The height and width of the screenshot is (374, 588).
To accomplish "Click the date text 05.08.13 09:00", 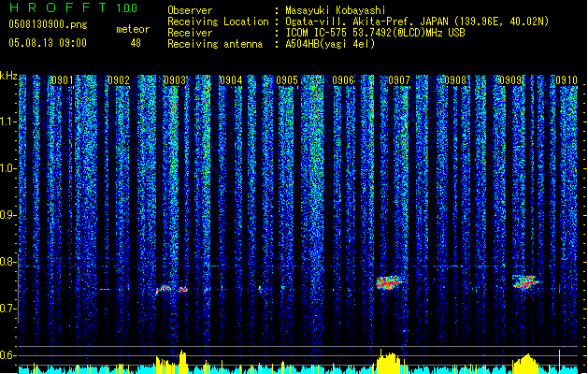I will coord(48,43).
